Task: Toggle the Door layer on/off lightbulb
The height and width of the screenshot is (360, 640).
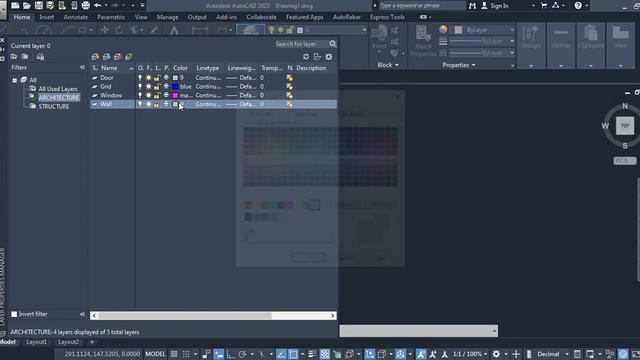Action: click(x=140, y=78)
